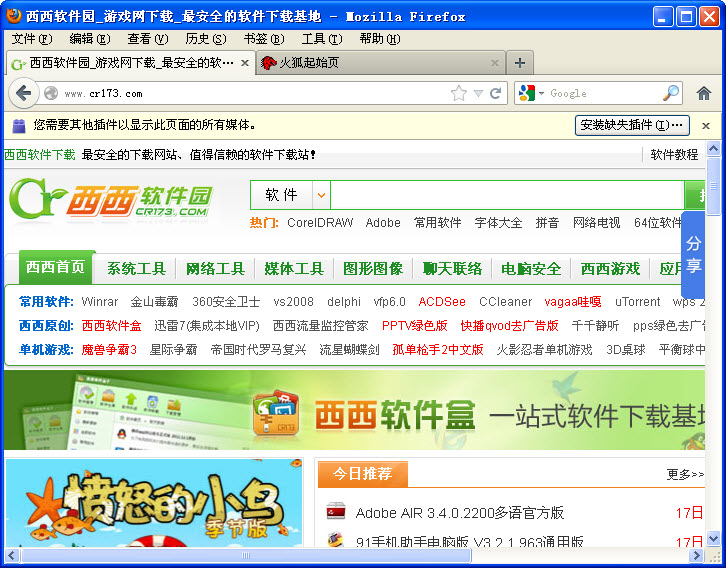The image size is (726, 568).
Task: Open the 帮助 menu
Action: coord(380,39)
